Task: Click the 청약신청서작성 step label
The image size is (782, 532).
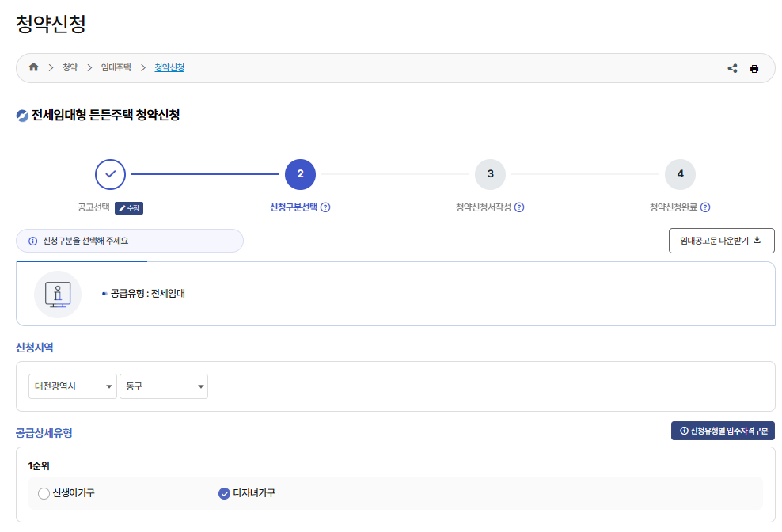Action: [484, 207]
